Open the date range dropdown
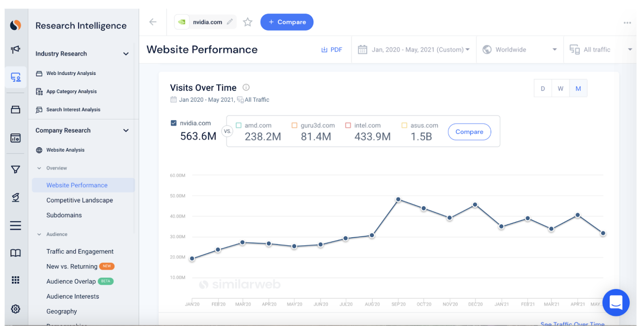The width and height of the screenshot is (644, 333). (x=414, y=49)
